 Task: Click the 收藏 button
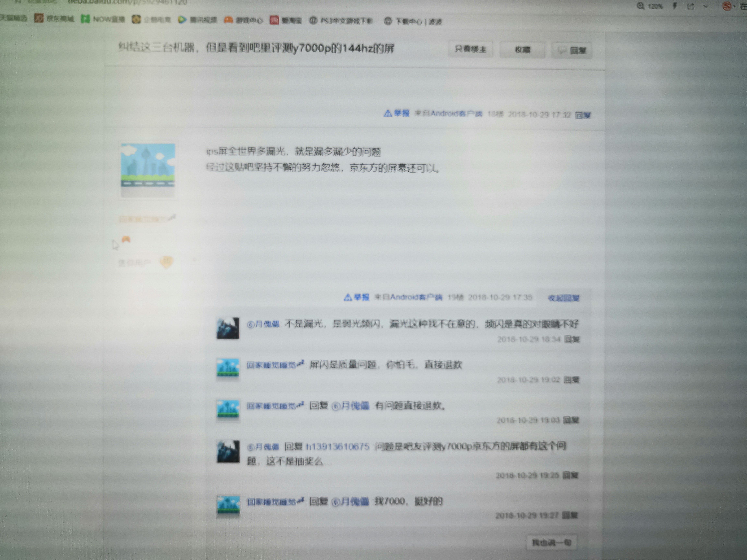[x=522, y=50]
